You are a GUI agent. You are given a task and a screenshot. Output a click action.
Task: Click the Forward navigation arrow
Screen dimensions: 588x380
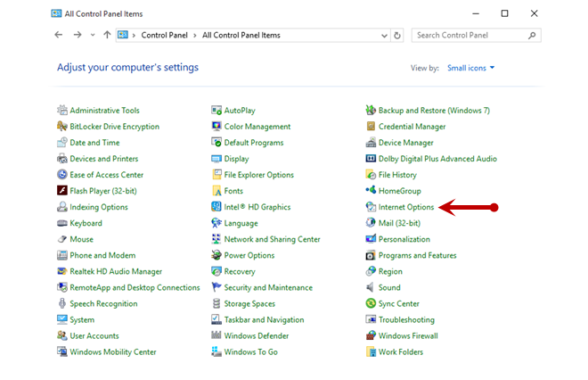(78, 35)
